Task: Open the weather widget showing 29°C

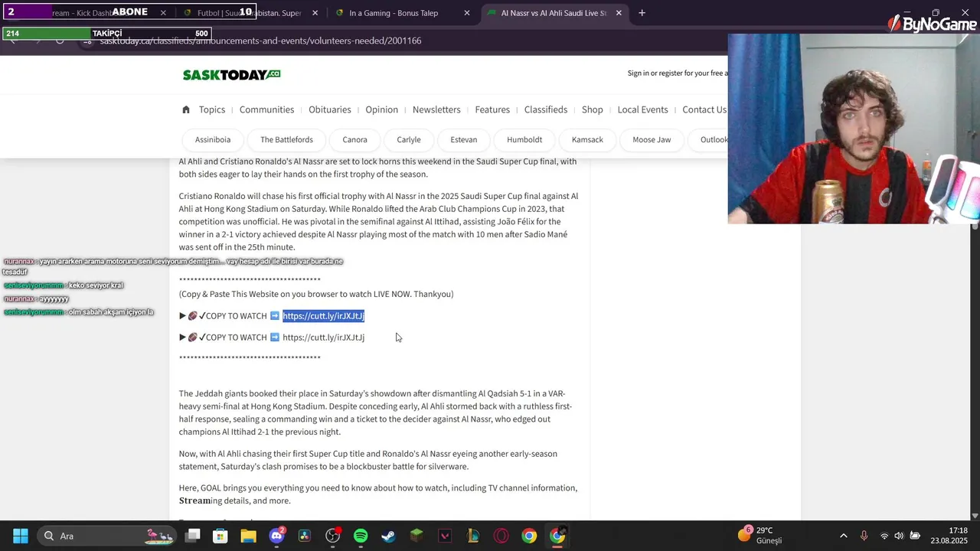Action: (760, 535)
